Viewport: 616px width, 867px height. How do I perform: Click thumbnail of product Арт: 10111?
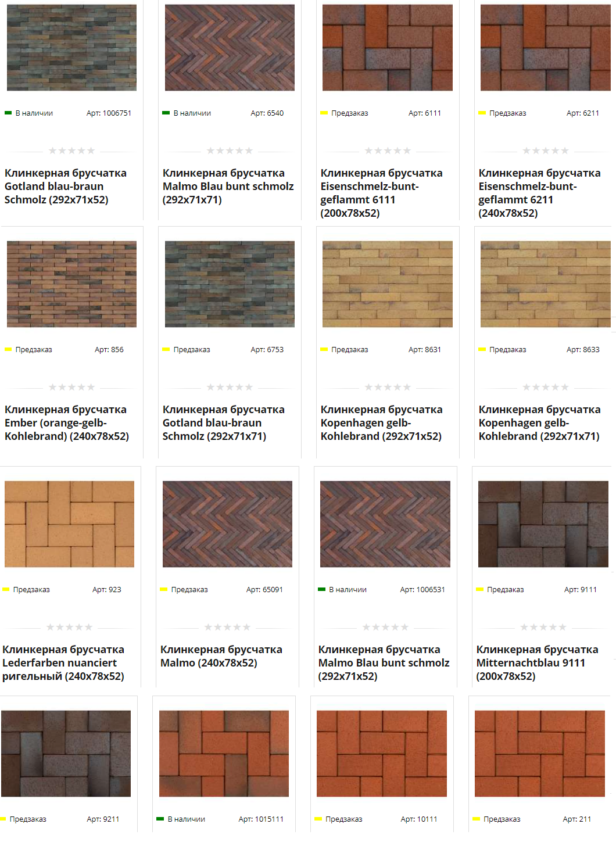(382, 754)
